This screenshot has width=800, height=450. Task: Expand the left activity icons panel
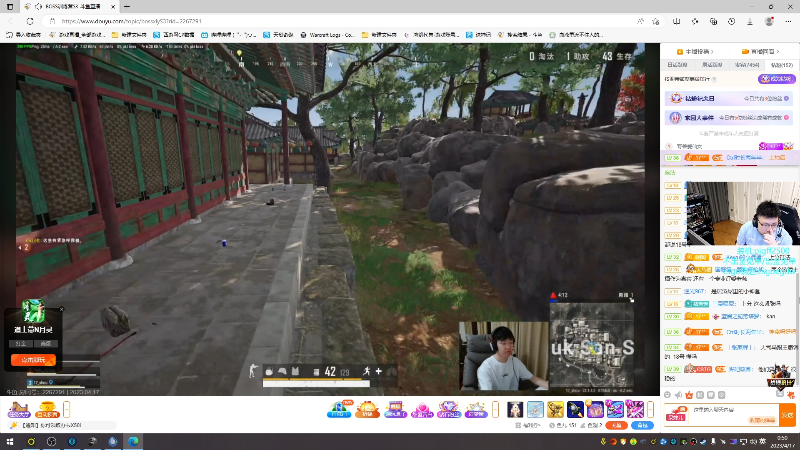66,409
